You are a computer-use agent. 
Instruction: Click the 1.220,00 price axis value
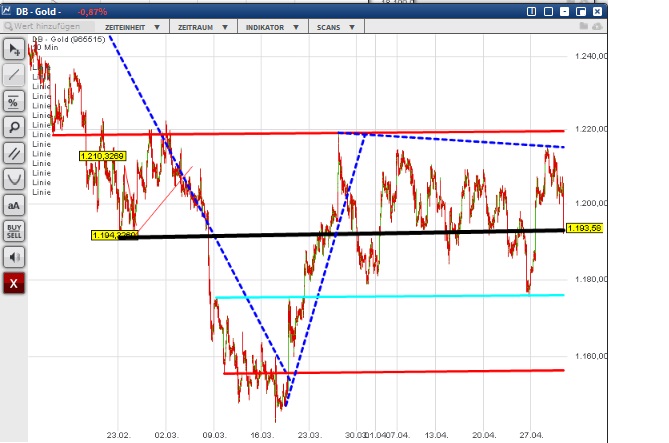(x=591, y=129)
